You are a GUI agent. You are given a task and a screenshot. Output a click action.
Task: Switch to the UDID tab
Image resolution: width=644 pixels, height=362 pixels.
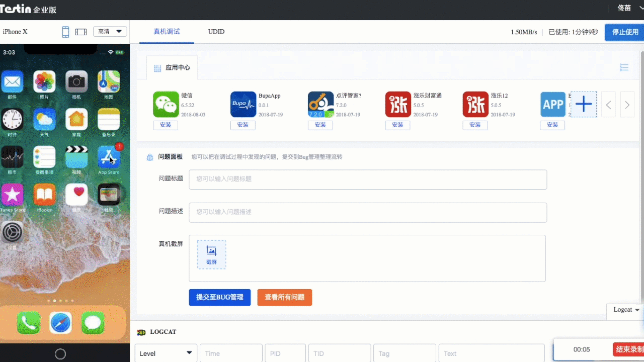216,32
